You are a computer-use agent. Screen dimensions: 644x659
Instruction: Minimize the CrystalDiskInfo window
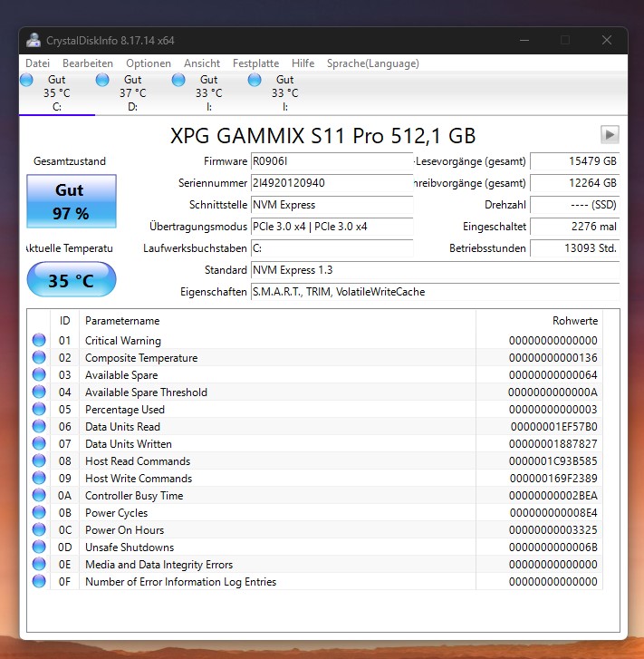[x=524, y=41]
